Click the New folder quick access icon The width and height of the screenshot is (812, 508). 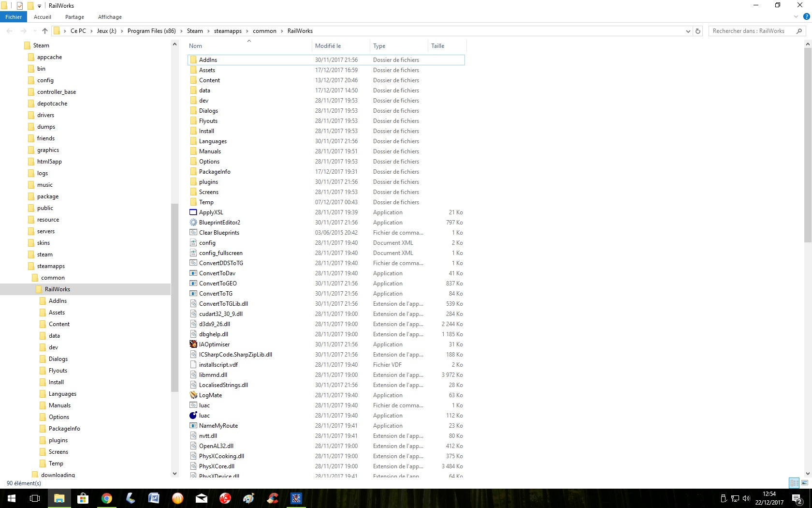click(30, 6)
